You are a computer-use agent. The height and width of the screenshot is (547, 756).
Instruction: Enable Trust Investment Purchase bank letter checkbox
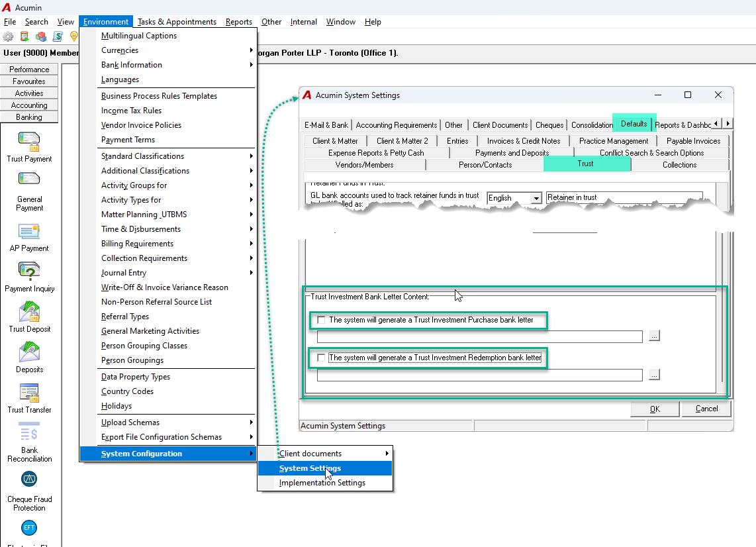[x=321, y=320]
